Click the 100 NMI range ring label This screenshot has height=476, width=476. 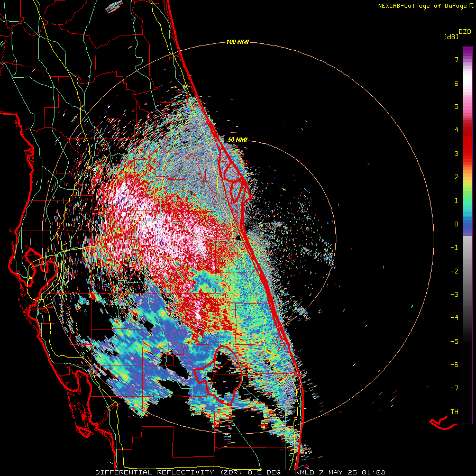pyautogui.click(x=237, y=42)
